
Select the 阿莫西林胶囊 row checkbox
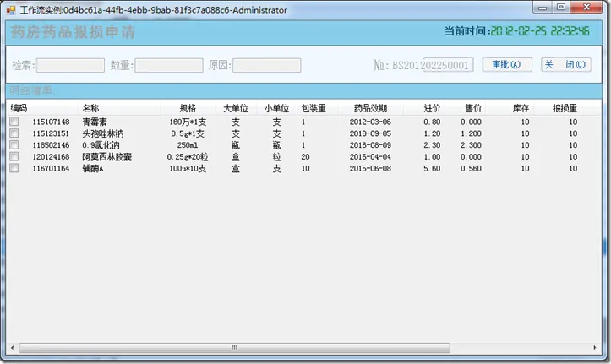(14, 156)
